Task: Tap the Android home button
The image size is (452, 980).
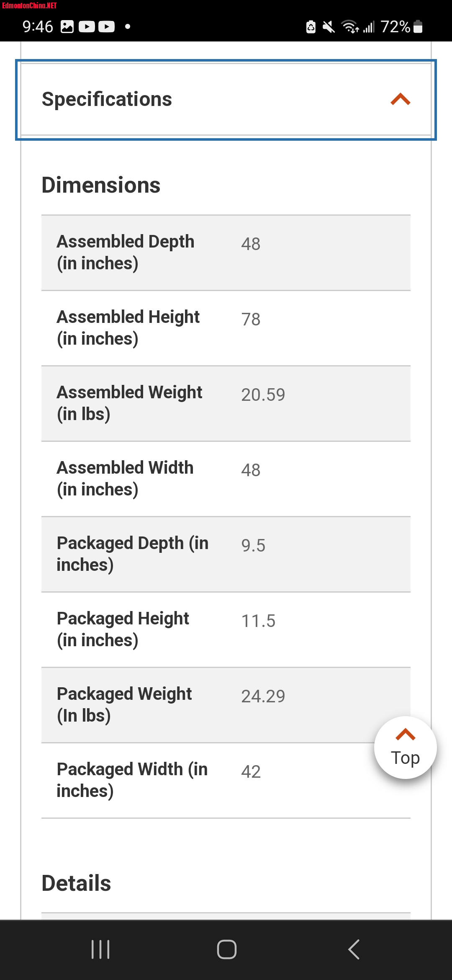Action: coord(226,949)
